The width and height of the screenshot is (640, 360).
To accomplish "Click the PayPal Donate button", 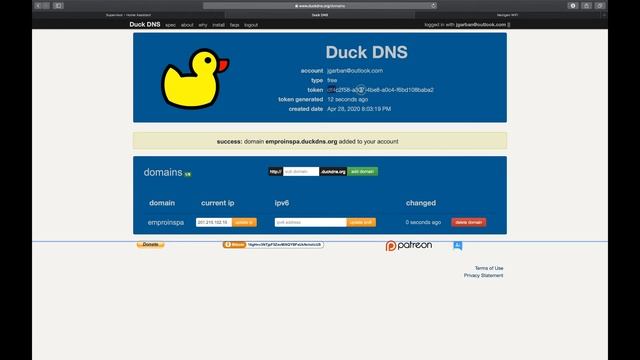I will [150, 244].
